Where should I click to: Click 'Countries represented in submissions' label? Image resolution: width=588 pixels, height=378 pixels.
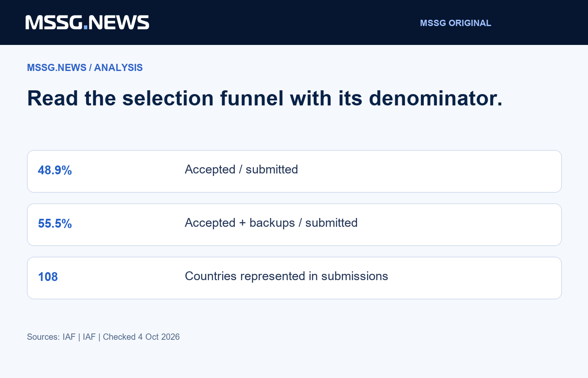click(286, 276)
